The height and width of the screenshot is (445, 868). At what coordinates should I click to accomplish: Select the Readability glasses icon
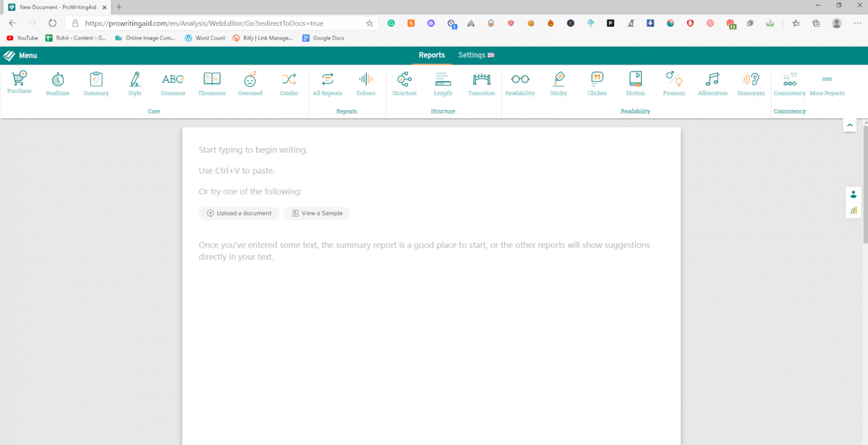tap(520, 79)
